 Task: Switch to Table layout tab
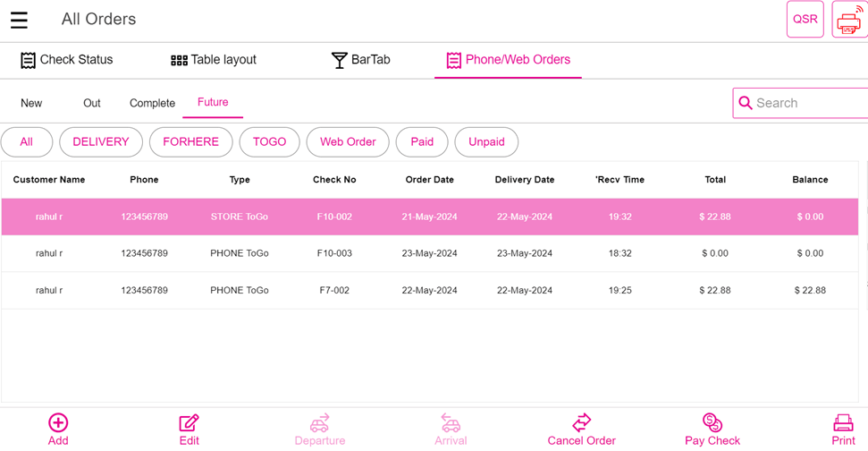[x=214, y=60]
